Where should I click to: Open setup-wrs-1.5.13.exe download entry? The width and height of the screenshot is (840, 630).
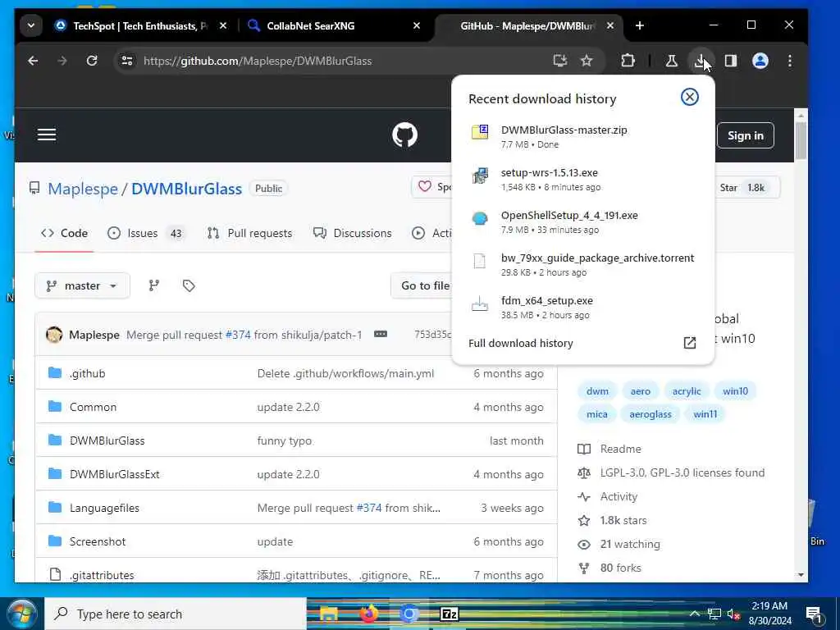(583, 179)
